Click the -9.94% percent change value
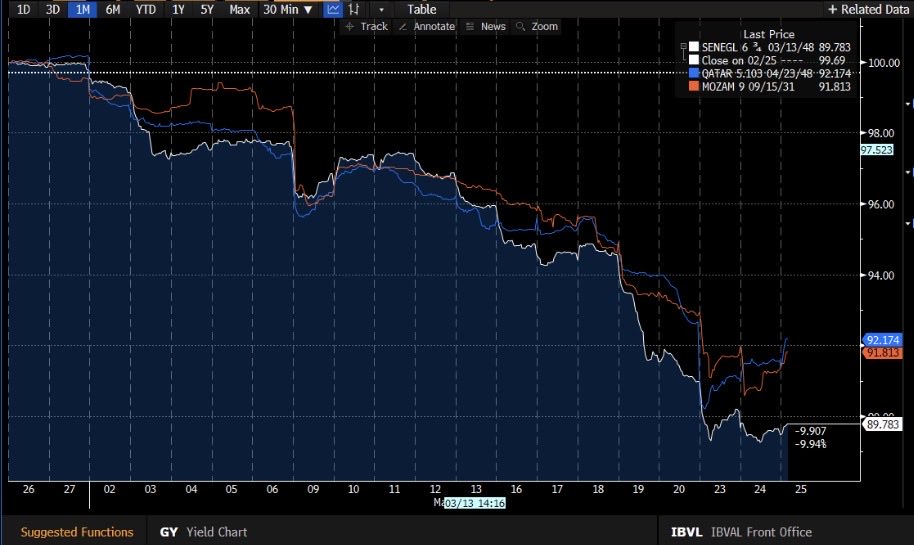Viewport: 914px width, 545px height. [811, 444]
